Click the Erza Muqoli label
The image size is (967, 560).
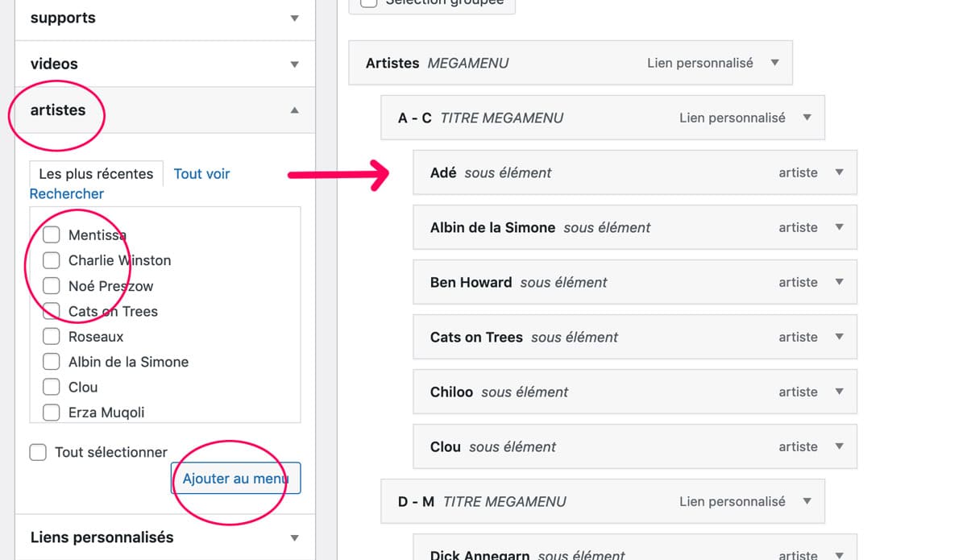(x=106, y=413)
